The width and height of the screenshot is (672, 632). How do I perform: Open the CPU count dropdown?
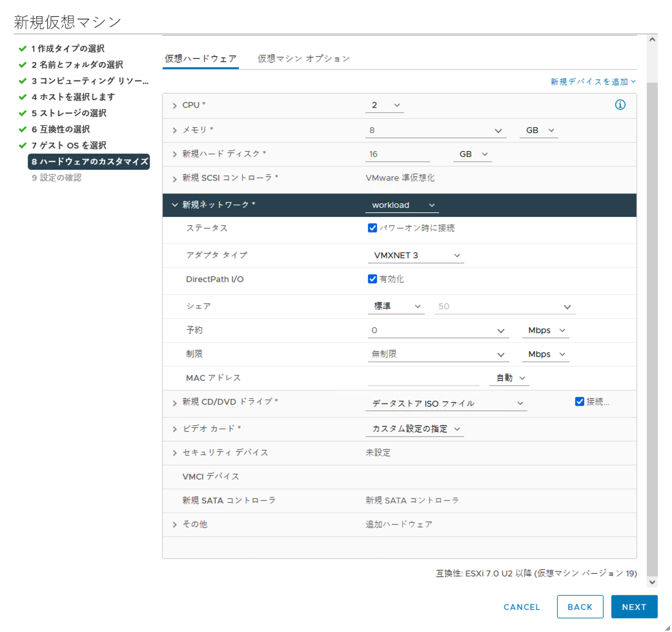pyautogui.click(x=385, y=105)
